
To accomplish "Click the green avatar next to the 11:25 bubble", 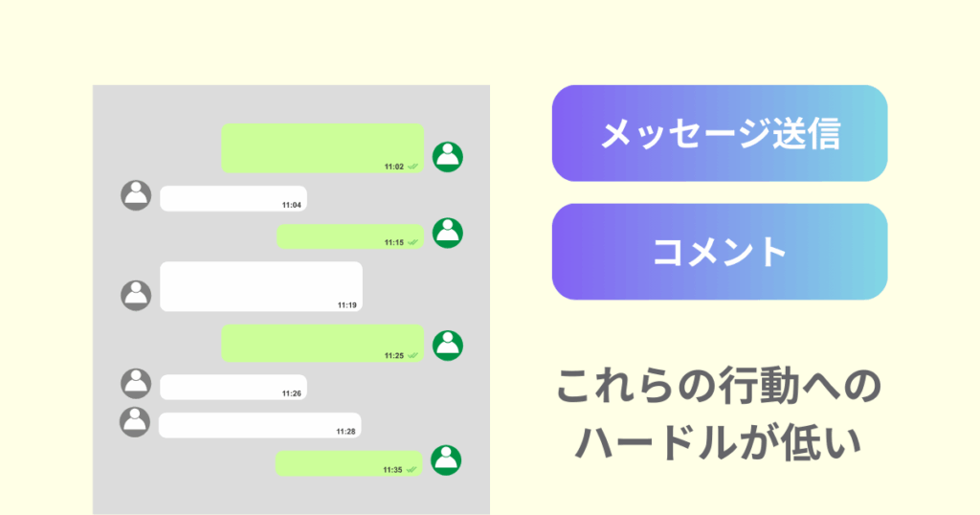I will tap(448, 346).
